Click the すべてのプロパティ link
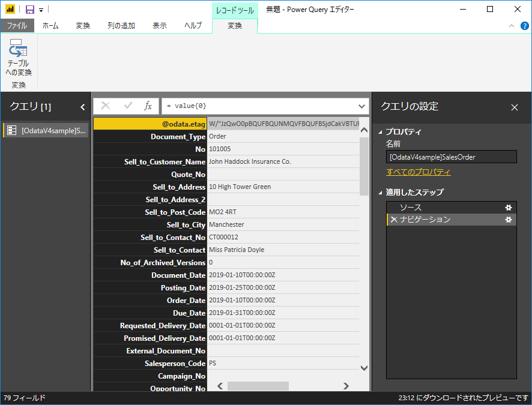 [419, 172]
